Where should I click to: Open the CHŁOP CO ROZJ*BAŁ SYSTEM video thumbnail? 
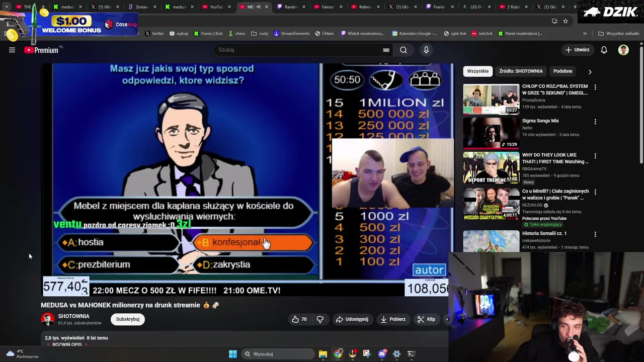coord(491,100)
